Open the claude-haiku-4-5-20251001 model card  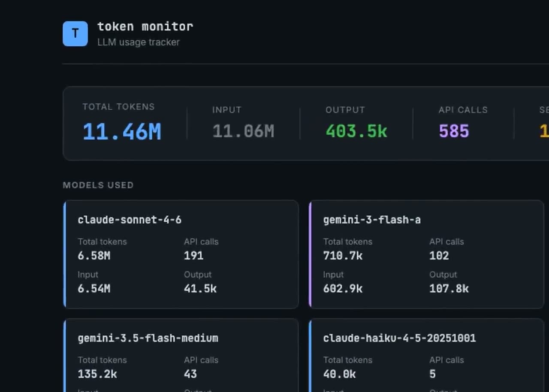pyautogui.click(x=426, y=355)
